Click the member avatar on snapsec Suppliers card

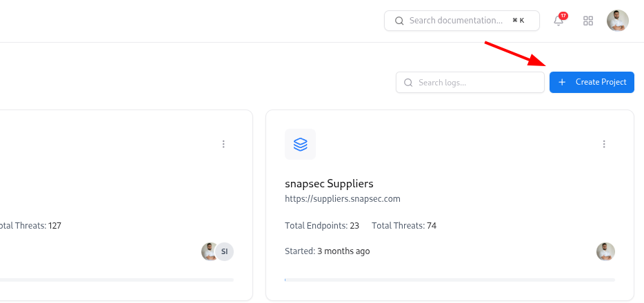[606, 252]
